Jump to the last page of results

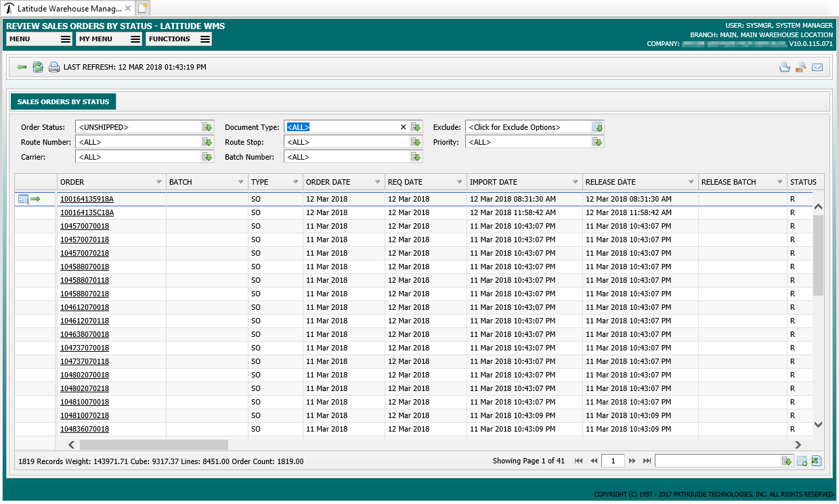point(647,461)
